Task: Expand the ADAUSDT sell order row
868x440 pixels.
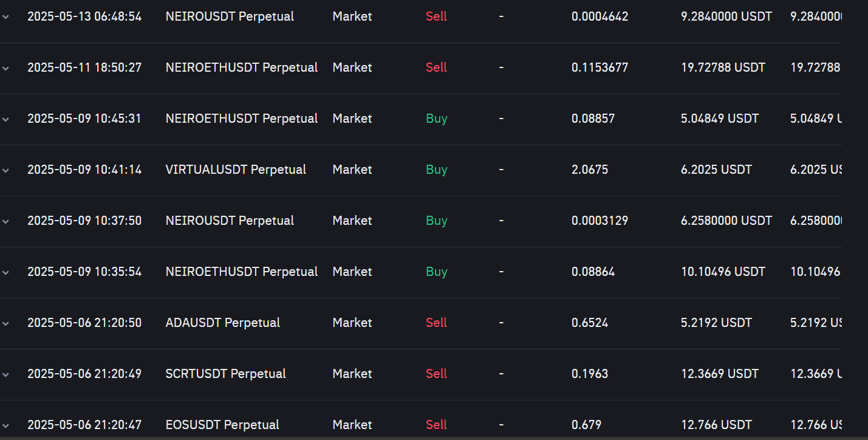Action: click(x=5, y=323)
